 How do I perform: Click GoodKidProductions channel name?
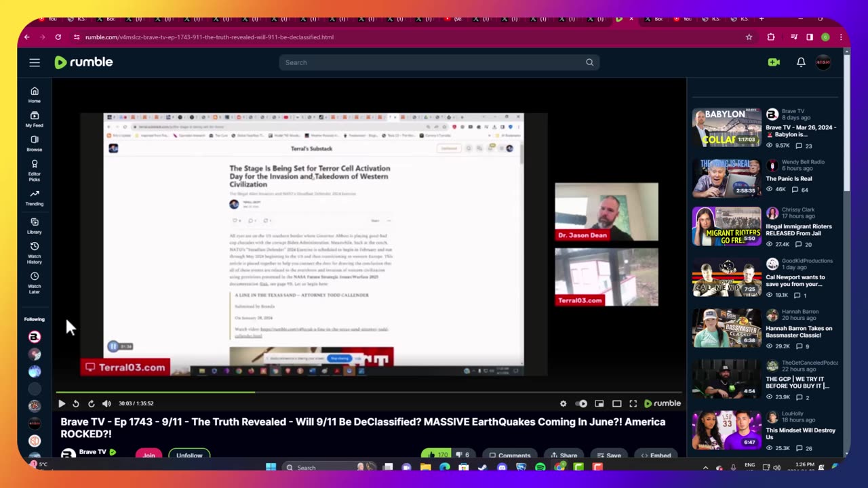[x=807, y=260]
